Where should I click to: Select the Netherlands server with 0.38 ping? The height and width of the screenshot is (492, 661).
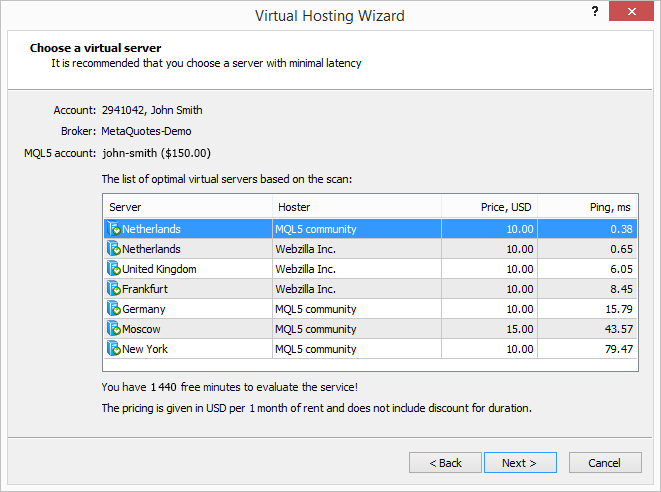(x=370, y=229)
